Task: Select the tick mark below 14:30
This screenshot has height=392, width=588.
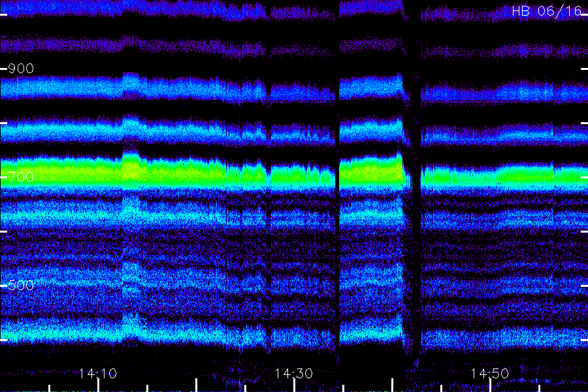Action: click(295, 385)
